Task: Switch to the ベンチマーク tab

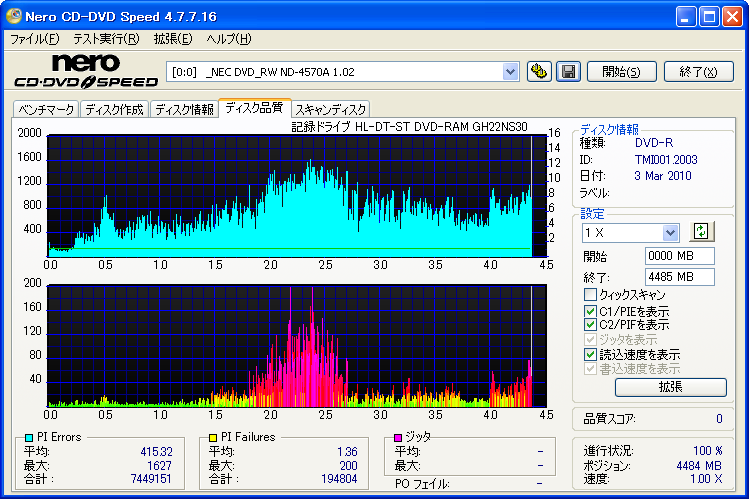Action: [46, 109]
